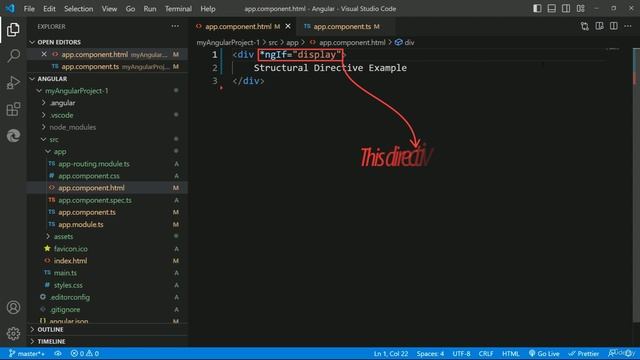Open the Visual Studio Code logo menu
This screenshot has width=640, height=360.
pyautogui.click(x=10, y=9)
